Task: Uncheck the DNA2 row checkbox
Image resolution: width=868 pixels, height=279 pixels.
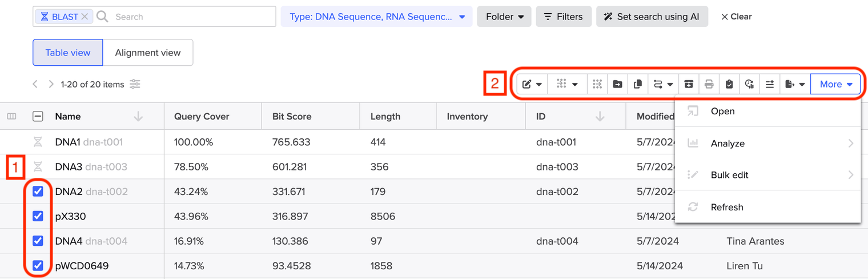Action: (38, 192)
